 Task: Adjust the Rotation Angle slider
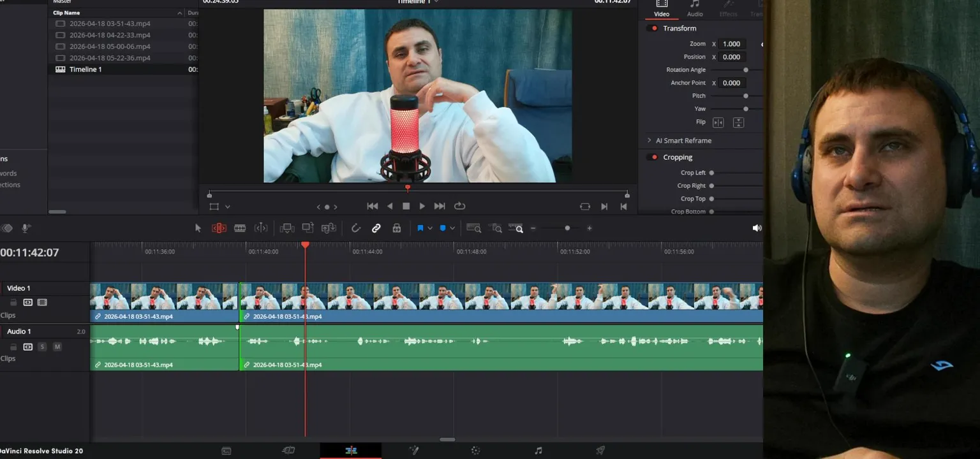tap(745, 70)
